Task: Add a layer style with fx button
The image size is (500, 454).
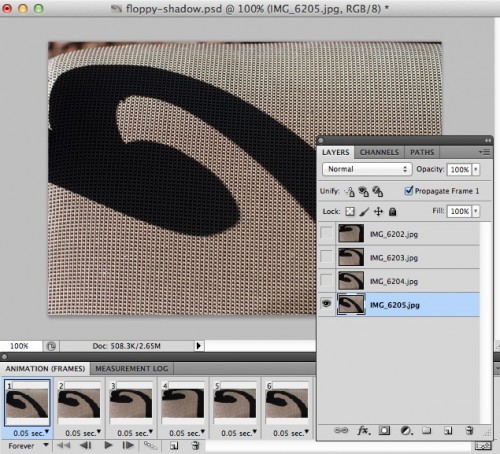Action: pyautogui.click(x=364, y=431)
